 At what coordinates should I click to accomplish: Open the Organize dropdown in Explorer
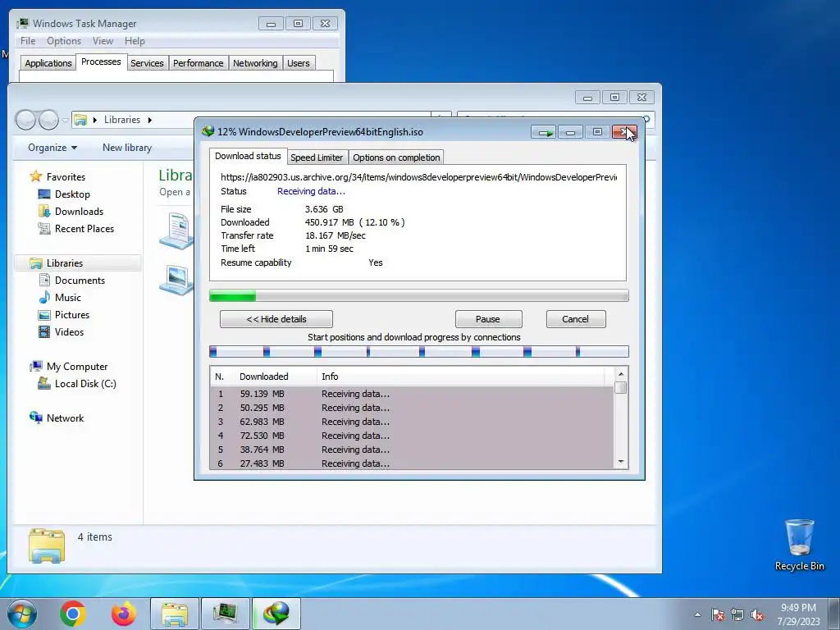52,148
